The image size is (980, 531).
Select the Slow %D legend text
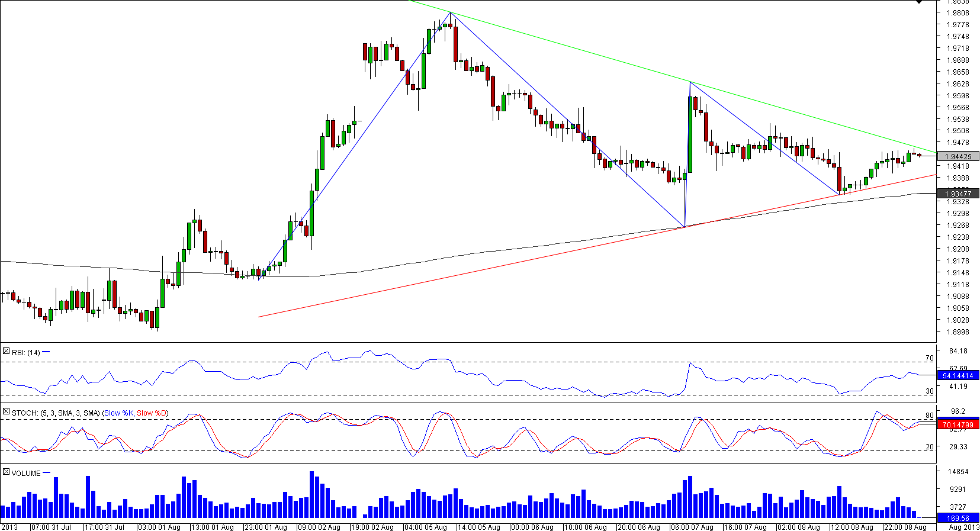click(x=152, y=413)
